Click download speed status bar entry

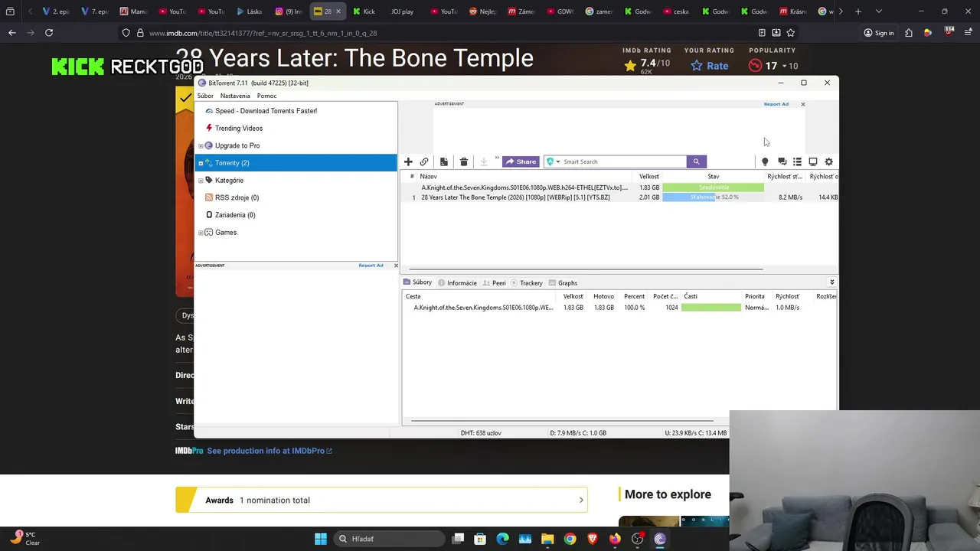click(x=578, y=433)
